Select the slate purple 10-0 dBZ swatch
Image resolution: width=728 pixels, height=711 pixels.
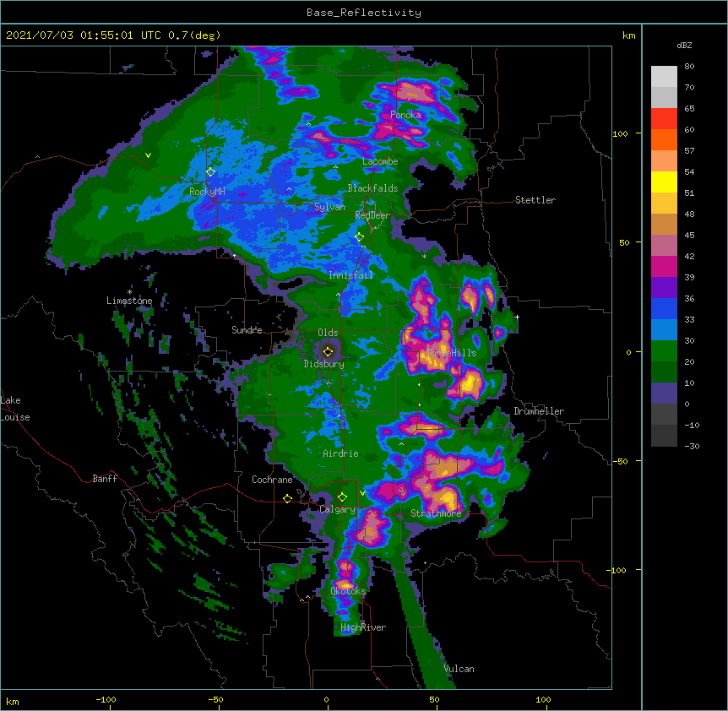(664, 393)
